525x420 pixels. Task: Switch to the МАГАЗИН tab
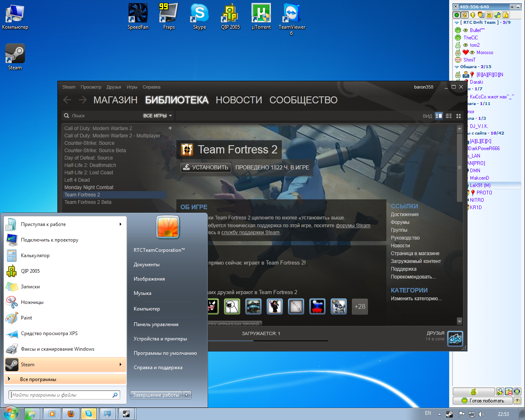coord(115,100)
